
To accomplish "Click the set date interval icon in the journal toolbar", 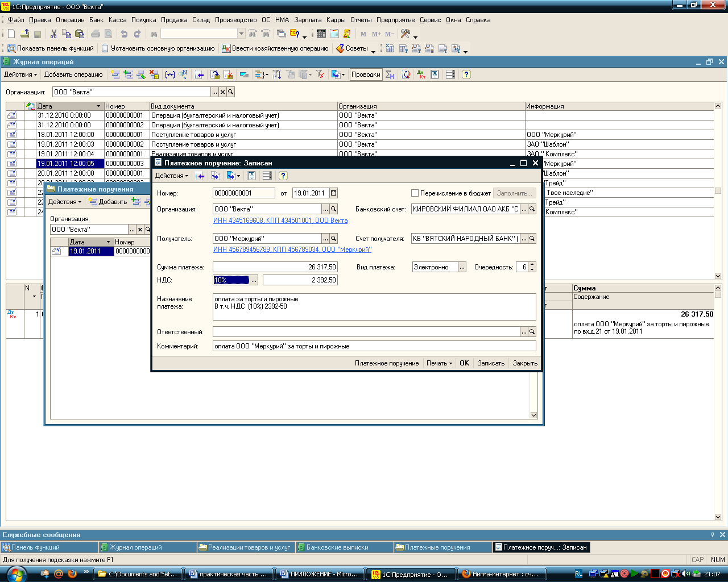I will click(x=169, y=74).
